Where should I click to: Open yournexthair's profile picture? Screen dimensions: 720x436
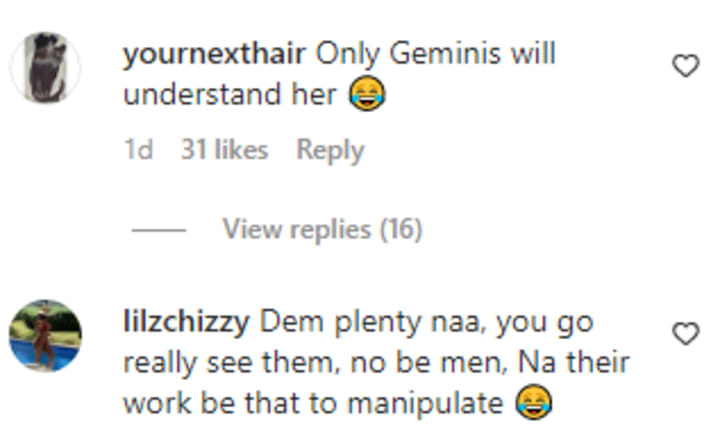[x=45, y=67]
